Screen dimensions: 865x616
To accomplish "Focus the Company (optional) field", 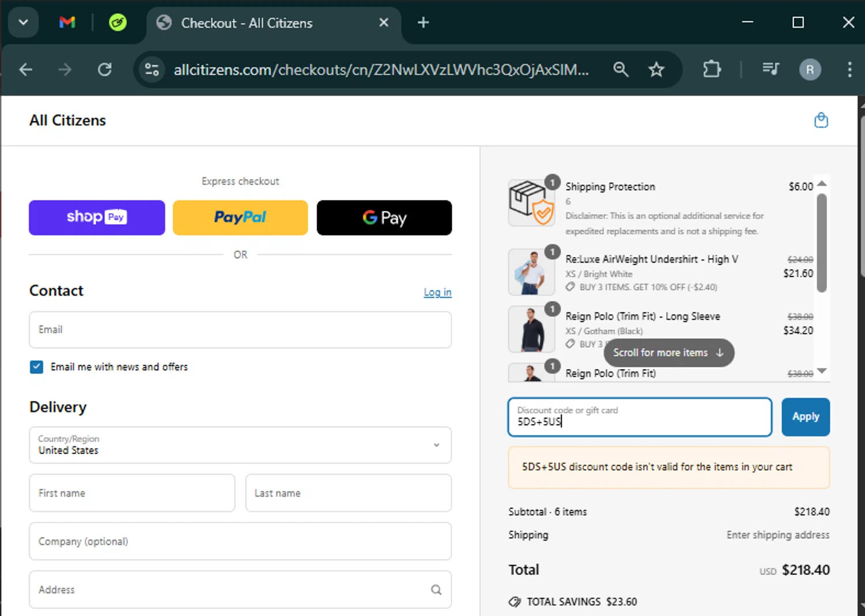I will pyautogui.click(x=240, y=542).
